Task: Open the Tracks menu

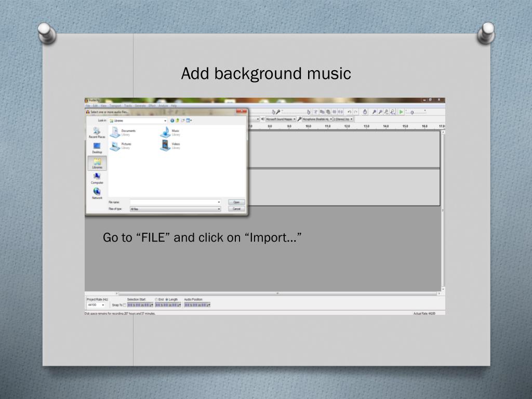Action: 128,106
